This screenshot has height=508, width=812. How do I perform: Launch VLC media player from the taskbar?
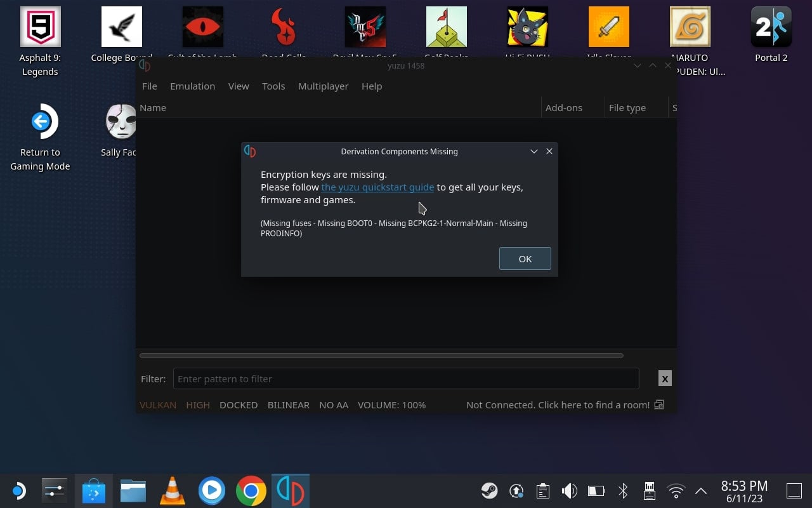(172, 491)
